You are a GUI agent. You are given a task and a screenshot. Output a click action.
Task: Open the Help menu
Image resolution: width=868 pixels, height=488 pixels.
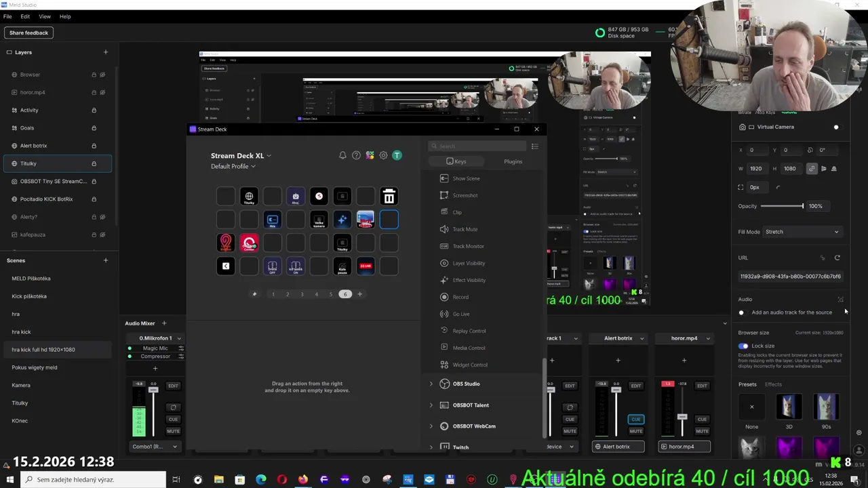pyautogui.click(x=65, y=16)
